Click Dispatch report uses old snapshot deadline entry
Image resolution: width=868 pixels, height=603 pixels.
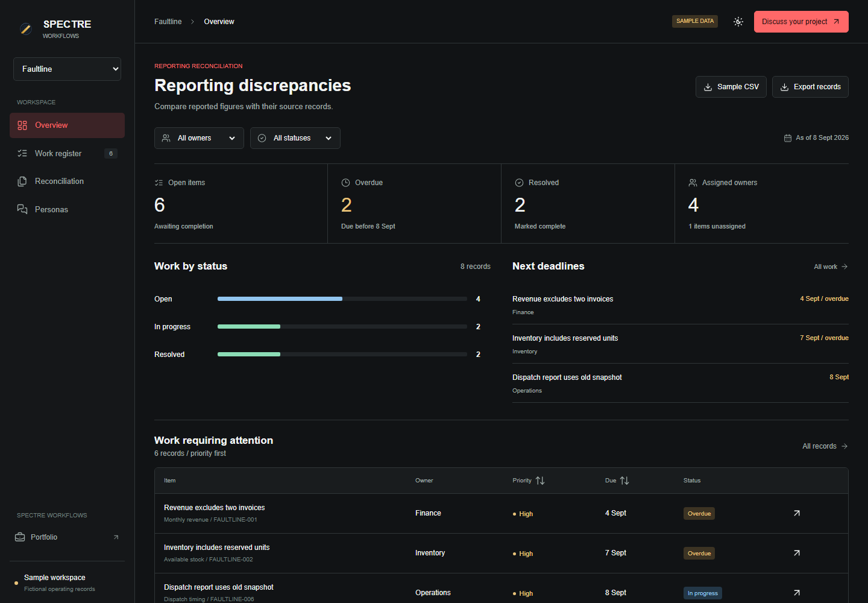point(681,384)
